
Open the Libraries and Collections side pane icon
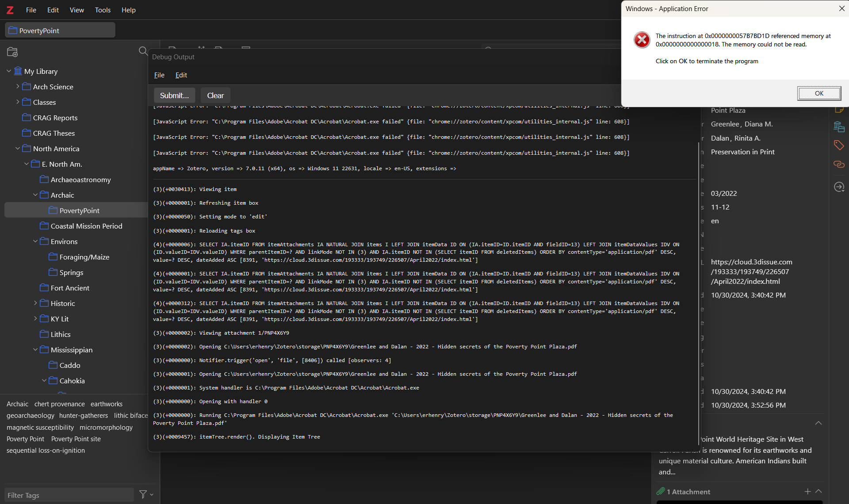[x=839, y=127]
